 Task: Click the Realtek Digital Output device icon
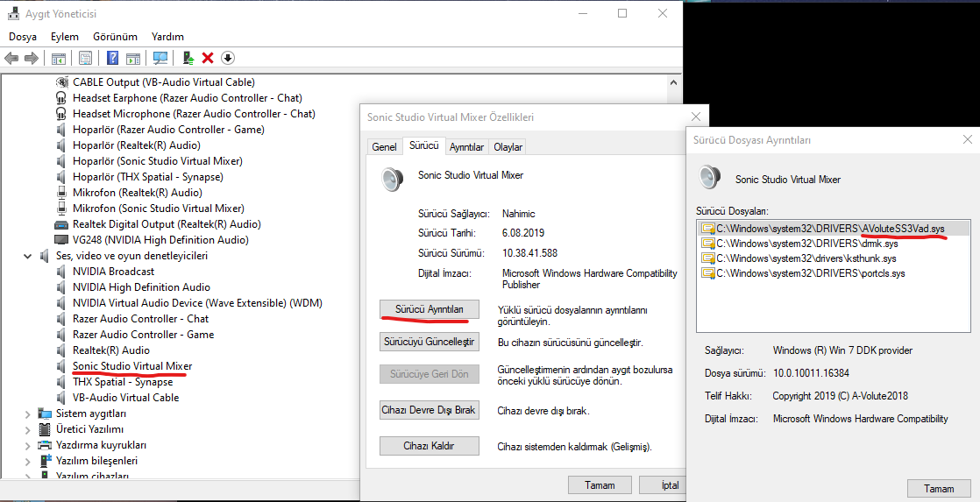pos(61,224)
